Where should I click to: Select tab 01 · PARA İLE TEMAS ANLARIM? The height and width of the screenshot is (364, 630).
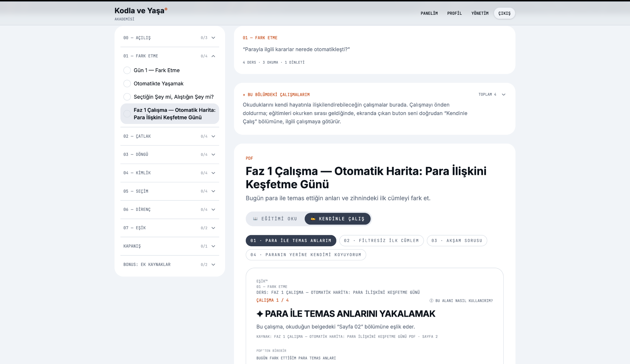291,241
